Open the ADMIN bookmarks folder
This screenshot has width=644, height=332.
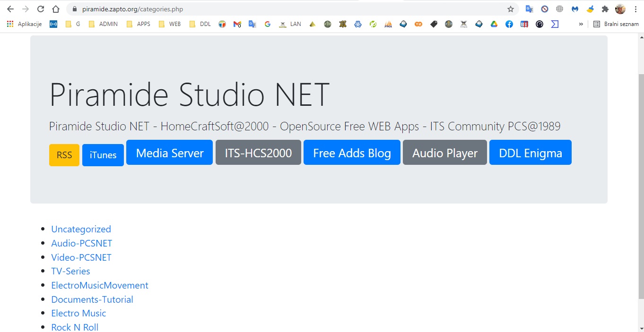click(x=103, y=24)
